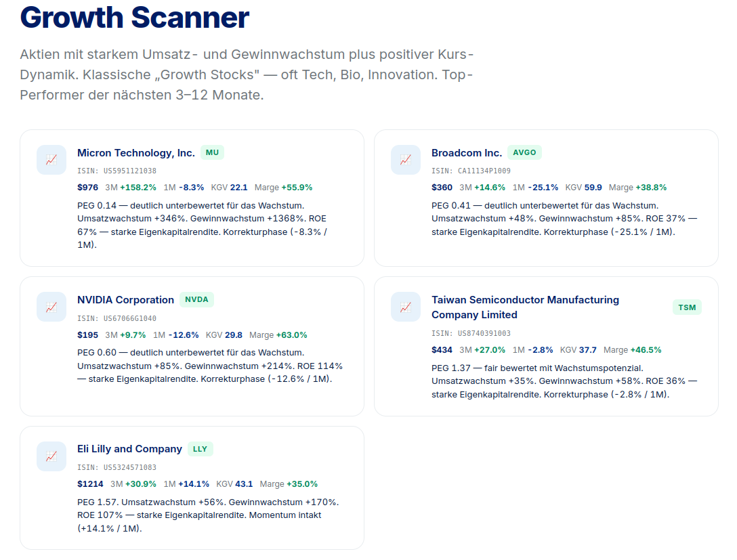Click the +9.7% three-month value
The width and height of the screenshot is (737, 560).
tap(133, 335)
